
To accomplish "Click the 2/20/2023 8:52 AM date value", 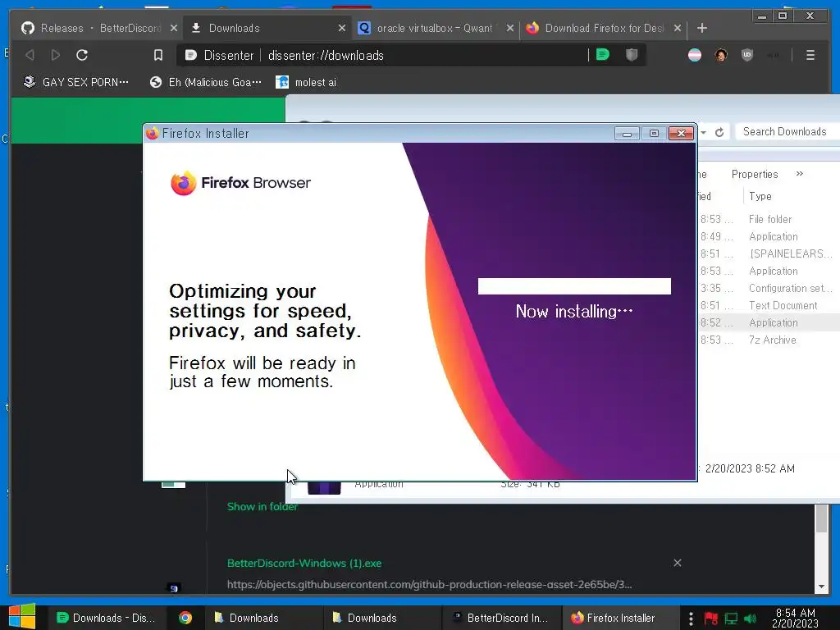I will 750,468.
